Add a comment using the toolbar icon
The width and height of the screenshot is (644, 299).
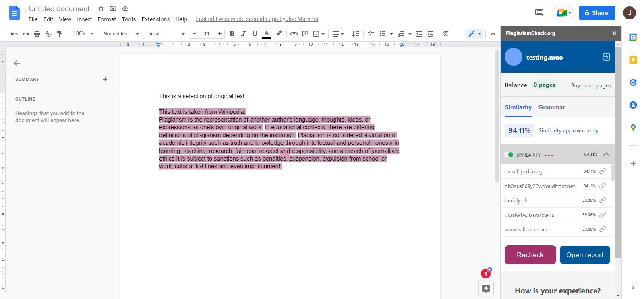coord(305,34)
